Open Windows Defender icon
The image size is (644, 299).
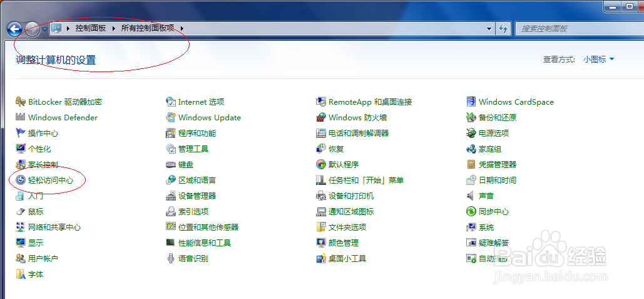(x=21, y=117)
